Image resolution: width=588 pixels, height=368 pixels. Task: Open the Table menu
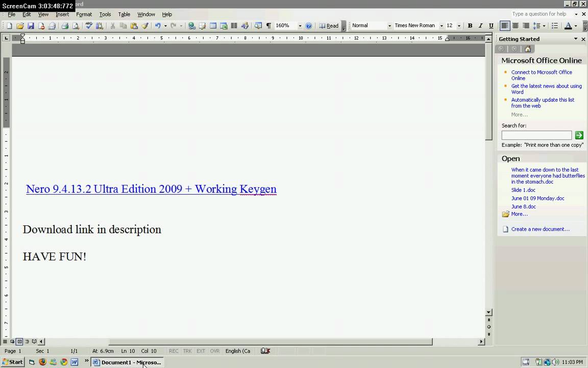(x=124, y=14)
